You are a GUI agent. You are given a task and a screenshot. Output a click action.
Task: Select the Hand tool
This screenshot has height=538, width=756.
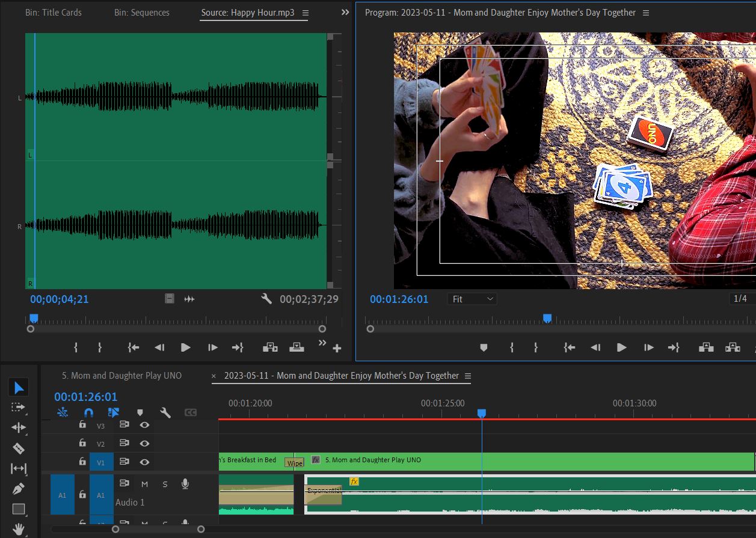click(19, 529)
